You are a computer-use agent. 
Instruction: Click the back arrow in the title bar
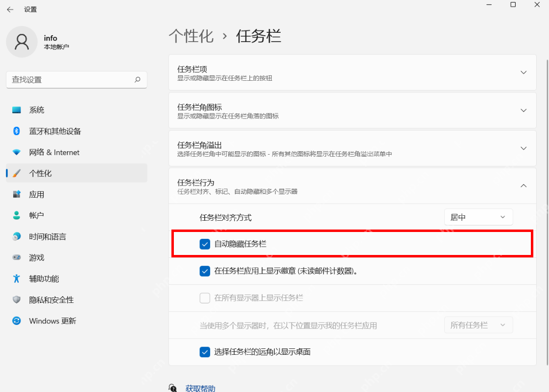pyautogui.click(x=10, y=9)
